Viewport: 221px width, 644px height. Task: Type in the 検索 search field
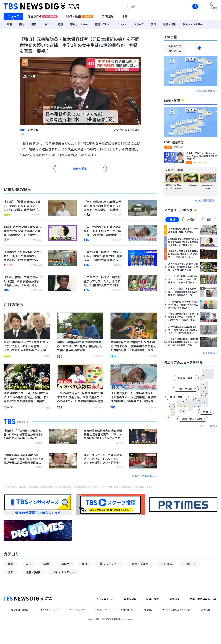[160, 6]
